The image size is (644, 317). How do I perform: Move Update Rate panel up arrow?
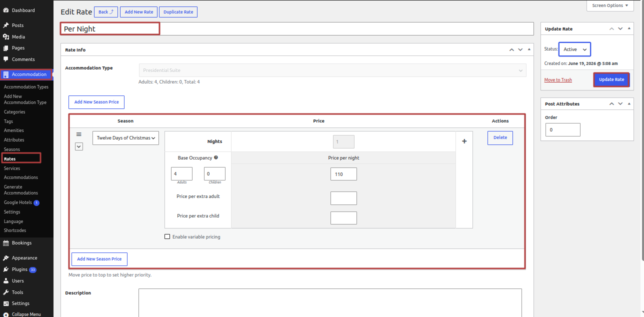point(611,29)
